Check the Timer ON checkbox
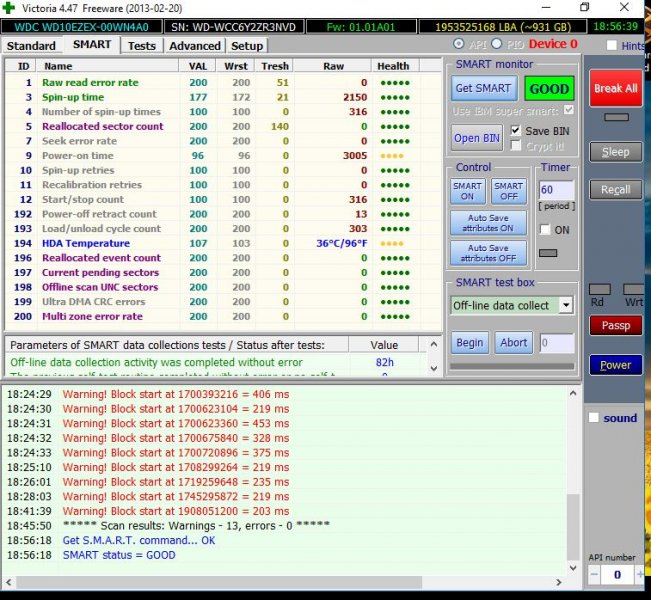 coord(545,230)
